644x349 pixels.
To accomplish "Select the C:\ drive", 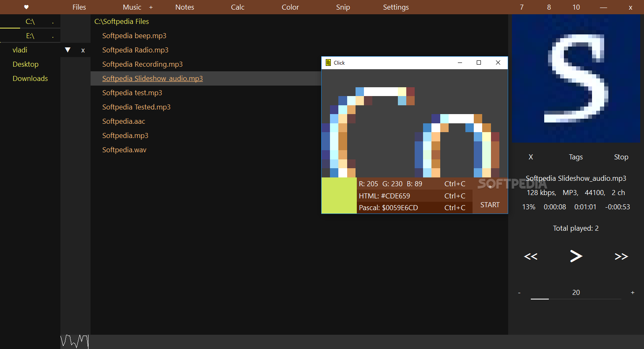I will [x=30, y=21].
